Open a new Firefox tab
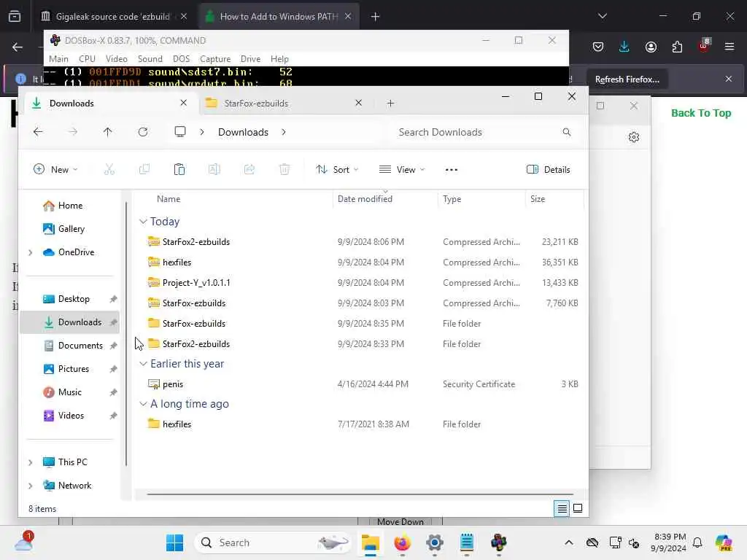The width and height of the screenshot is (747, 560). click(375, 17)
